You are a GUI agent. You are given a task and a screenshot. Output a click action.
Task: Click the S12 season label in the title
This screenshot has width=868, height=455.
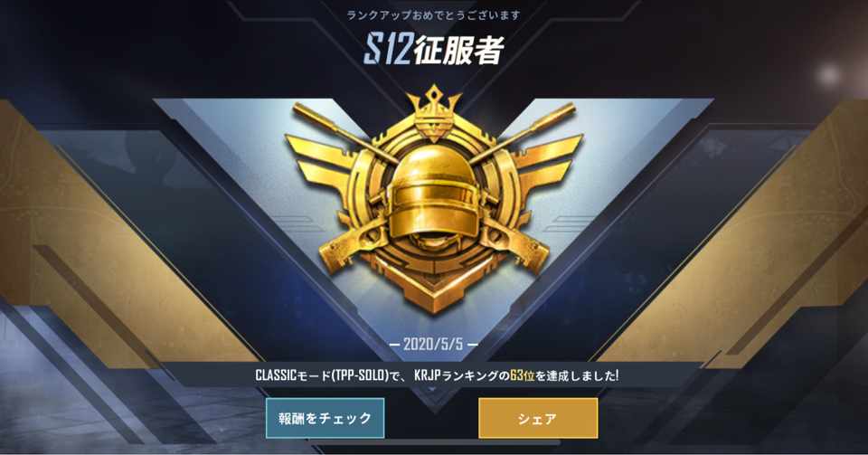coord(388,49)
